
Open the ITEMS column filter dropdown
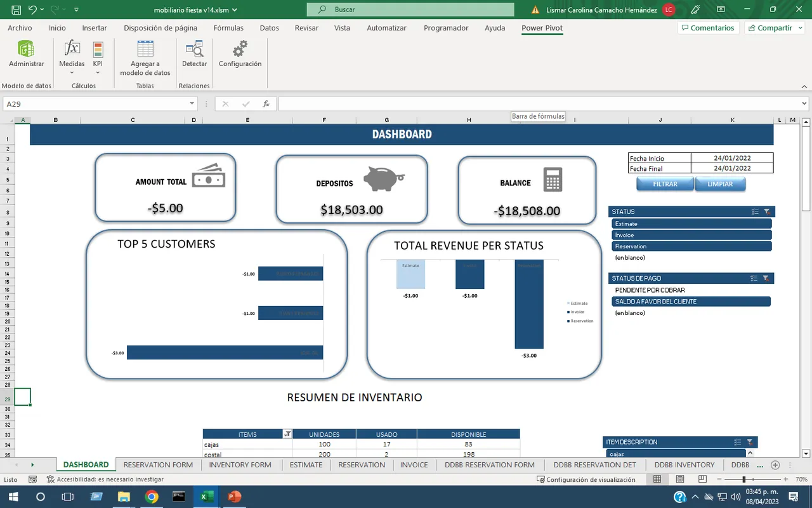[x=287, y=434]
